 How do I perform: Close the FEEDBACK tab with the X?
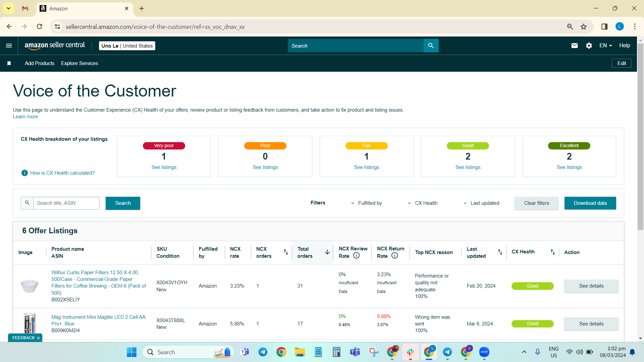pyautogui.click(x=38, y=338)
